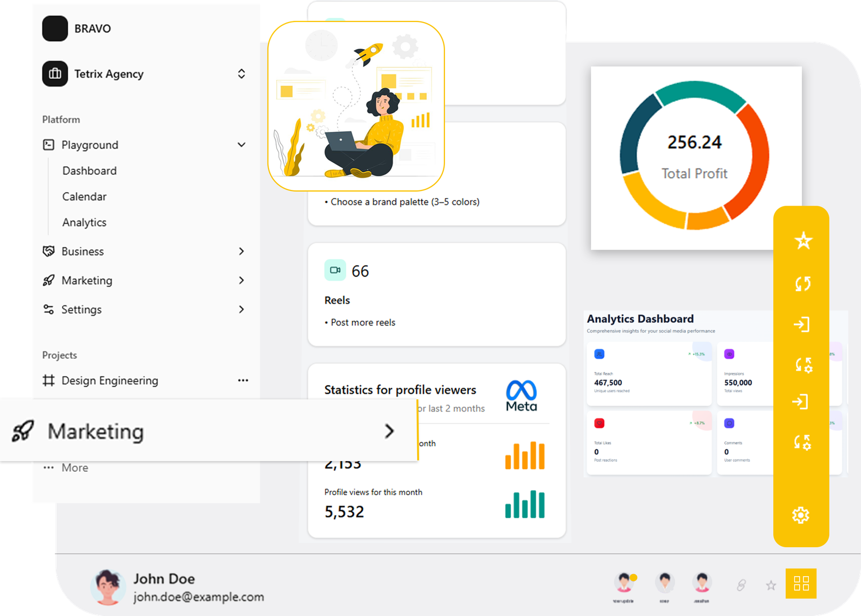The image size is (861, 616).
Task: Click the Meta logo in statistics card
Action: pyautogui.click(x=521, y=396)
